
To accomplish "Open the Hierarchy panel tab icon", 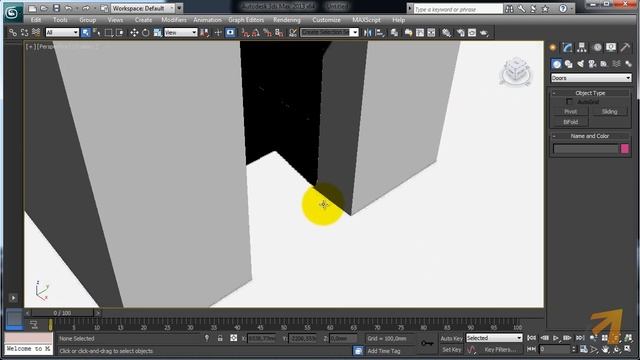I will 582,48.
